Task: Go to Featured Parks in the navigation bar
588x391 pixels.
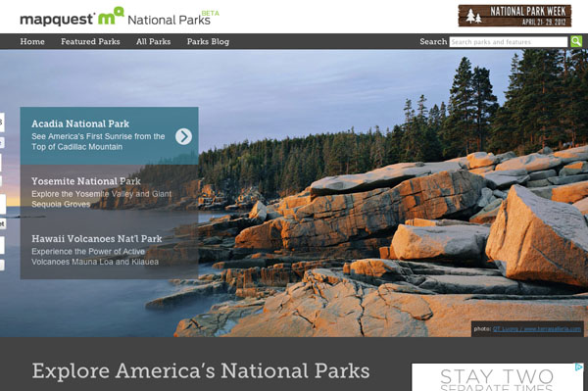Action: click(90, 41)
